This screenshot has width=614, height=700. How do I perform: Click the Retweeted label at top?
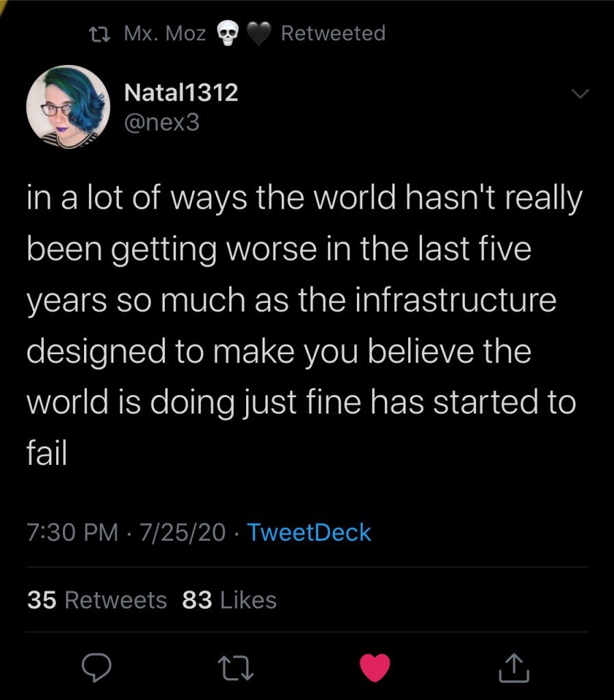333,33
